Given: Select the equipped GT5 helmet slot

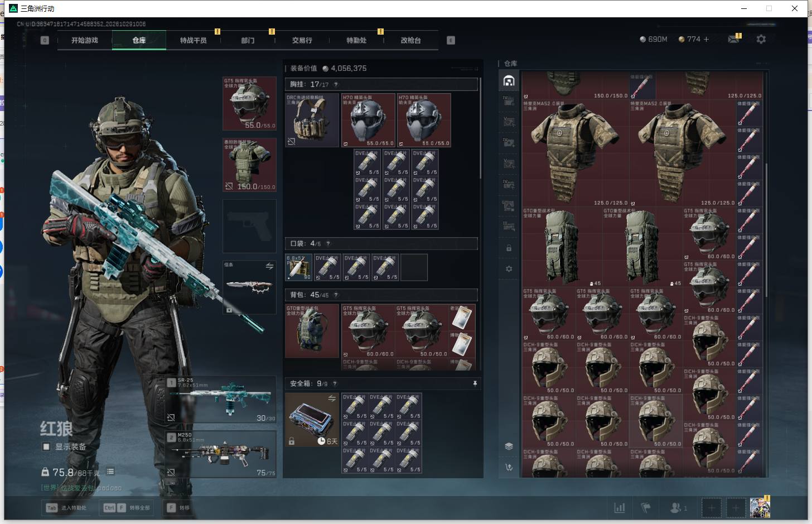Looking at the screenshot, I should pyautogui.click(x=249, y=103).
